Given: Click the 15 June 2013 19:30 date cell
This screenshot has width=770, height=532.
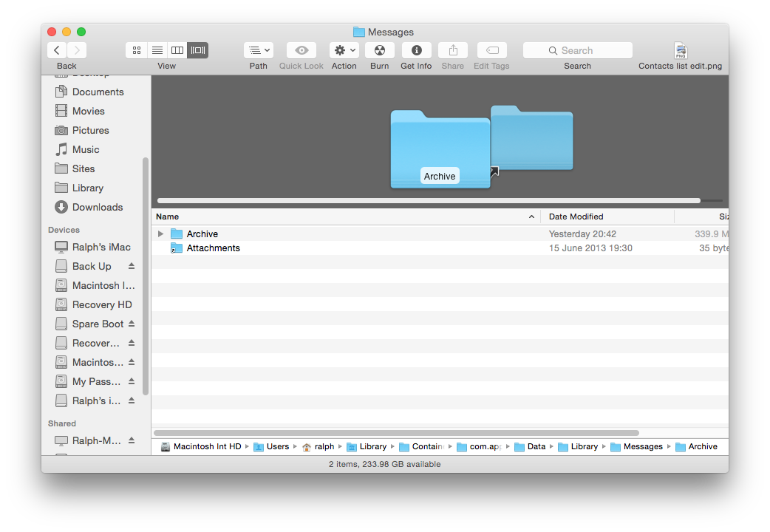Looking at the screenshot, I should pos(590,248).
